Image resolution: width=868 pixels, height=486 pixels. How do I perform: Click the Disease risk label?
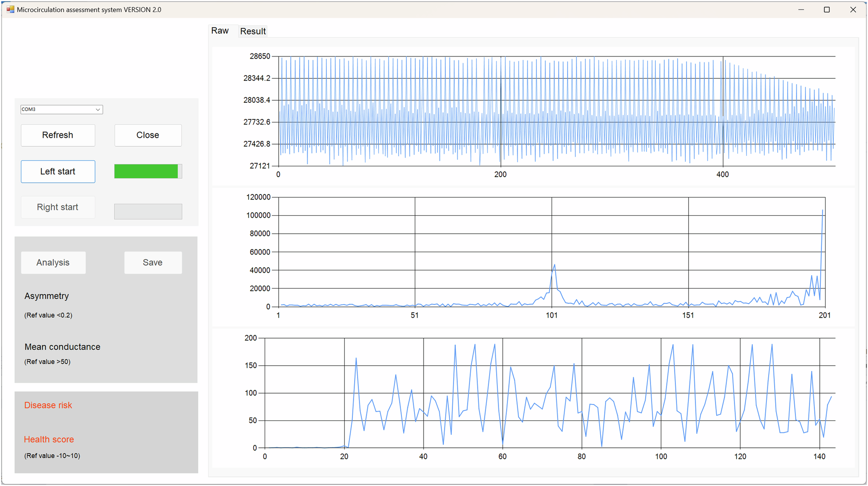coord(48,405)
